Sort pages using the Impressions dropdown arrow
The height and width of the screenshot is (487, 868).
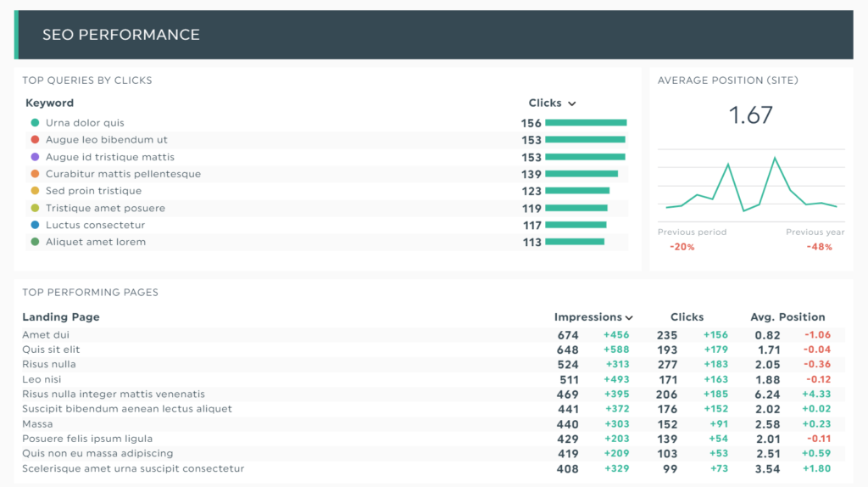coord(629,317)
